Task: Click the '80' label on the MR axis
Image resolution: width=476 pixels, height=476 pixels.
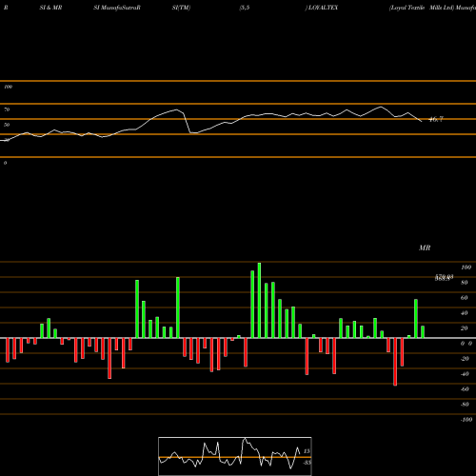Action: (x=465, y=283)
